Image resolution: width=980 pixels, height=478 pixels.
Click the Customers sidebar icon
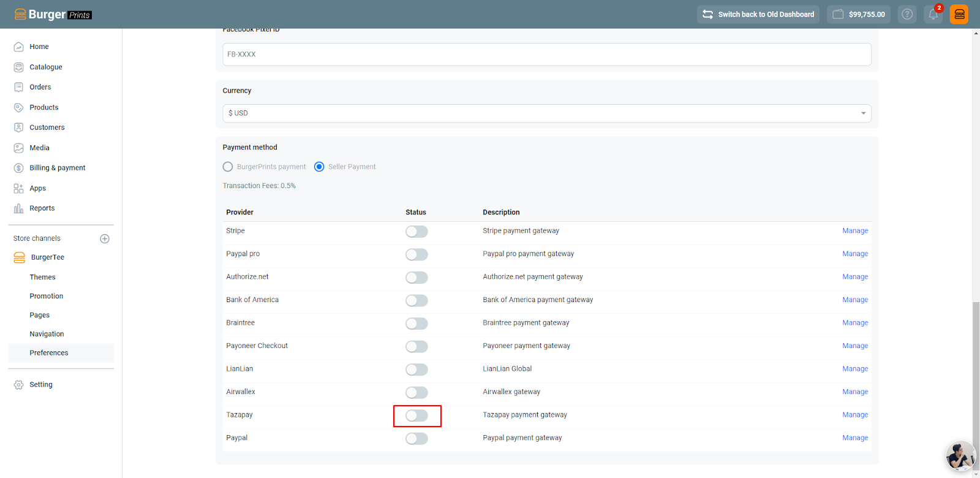(x=18, y=127)
